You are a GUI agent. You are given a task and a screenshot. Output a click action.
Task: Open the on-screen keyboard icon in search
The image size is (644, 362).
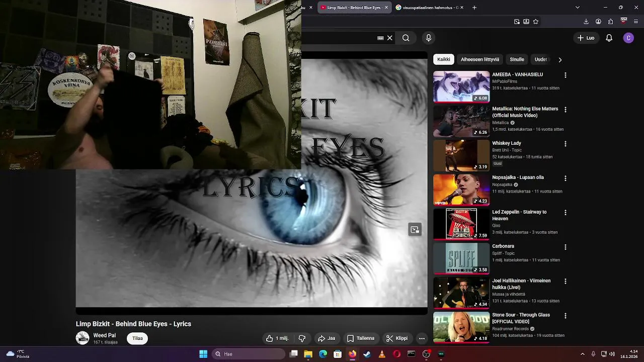coord(380,38)
